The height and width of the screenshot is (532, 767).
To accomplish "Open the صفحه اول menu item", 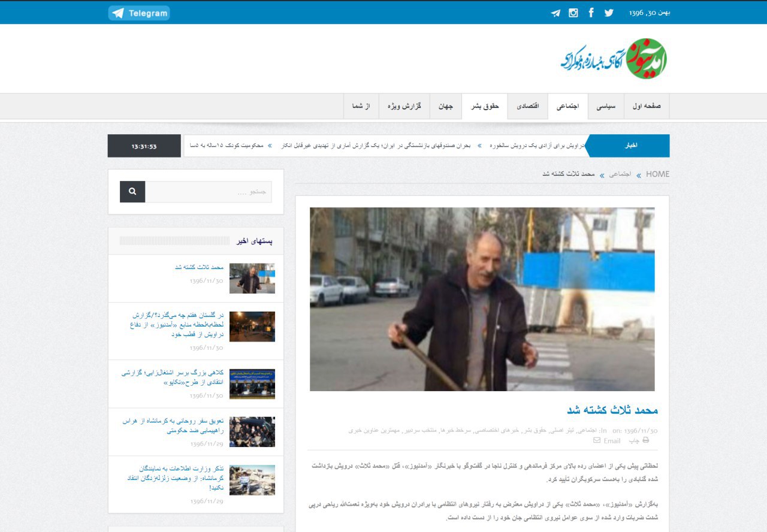I will (x=647, y=106).
